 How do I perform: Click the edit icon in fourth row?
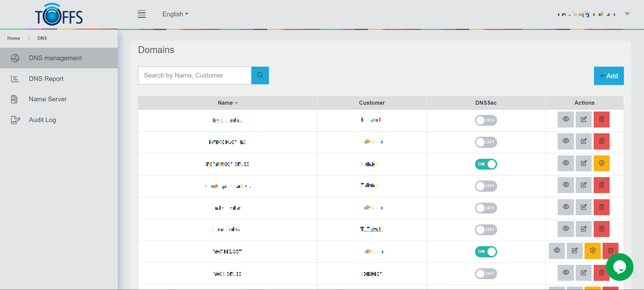click(583, 185)
